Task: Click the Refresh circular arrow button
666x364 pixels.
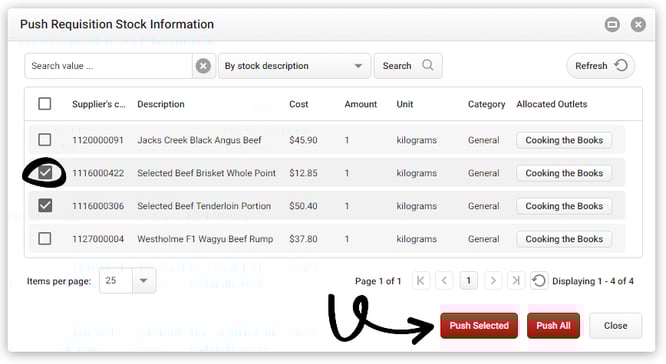Action: pyautogui.click(x=600, y=66)
